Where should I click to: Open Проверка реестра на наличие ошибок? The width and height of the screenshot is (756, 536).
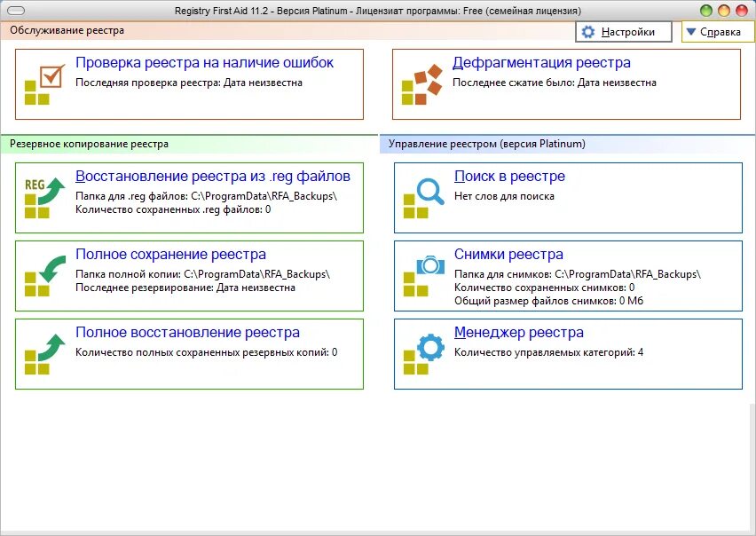(x=204, y=63)
